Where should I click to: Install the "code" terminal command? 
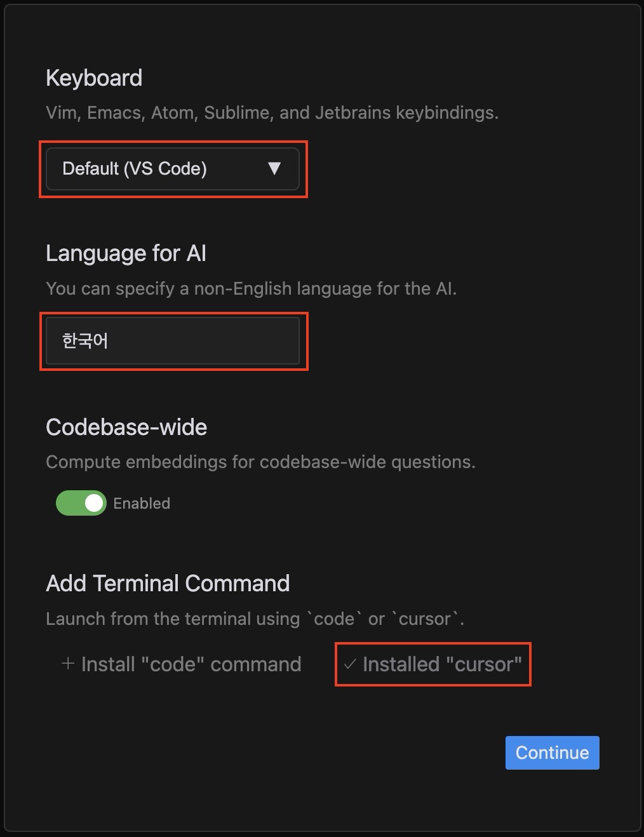click(x=181, y=664)
